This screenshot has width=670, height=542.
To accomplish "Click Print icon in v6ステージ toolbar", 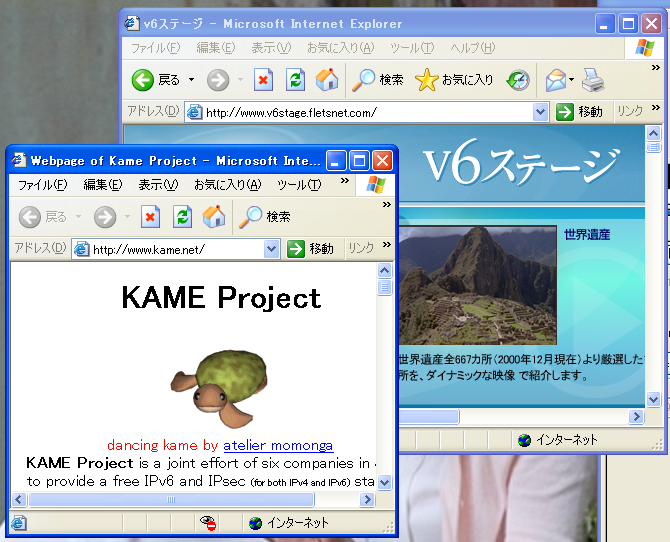I will [593, 80].
